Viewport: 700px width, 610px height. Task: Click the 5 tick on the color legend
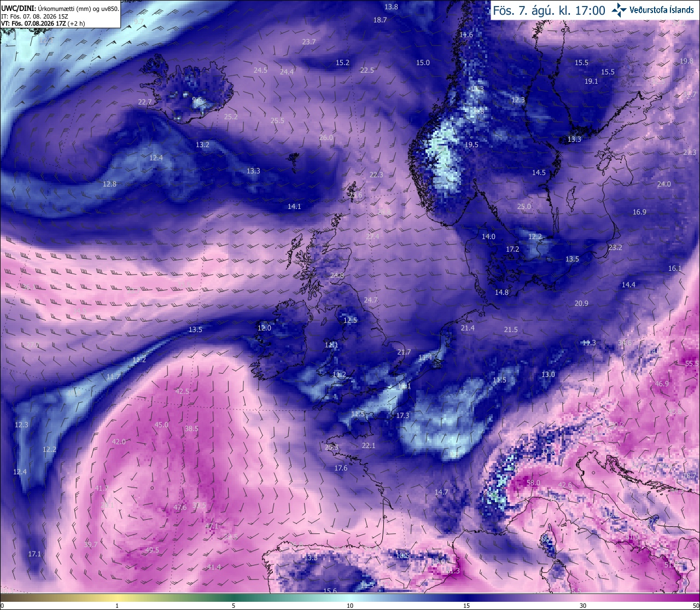[234, 606]
